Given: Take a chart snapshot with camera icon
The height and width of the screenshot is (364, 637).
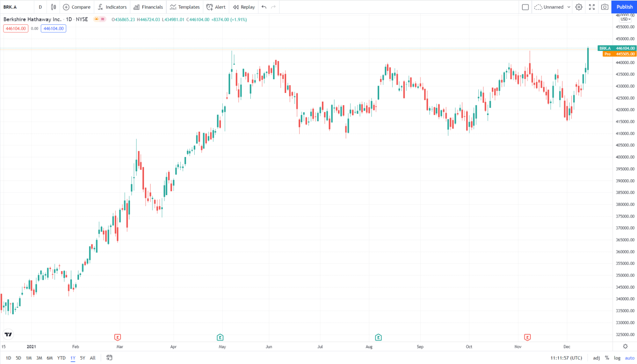Looking at the screenshot, I should coord(604,7).
